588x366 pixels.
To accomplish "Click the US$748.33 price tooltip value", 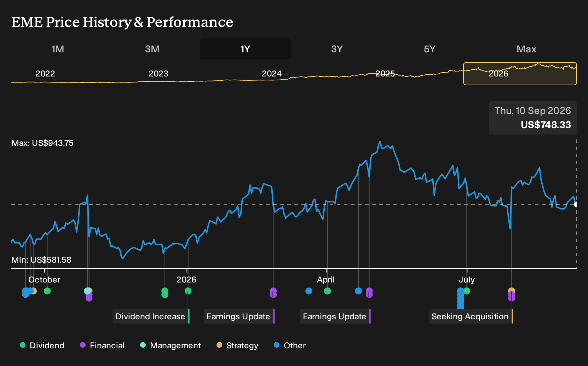I will [x=546, y=125].
